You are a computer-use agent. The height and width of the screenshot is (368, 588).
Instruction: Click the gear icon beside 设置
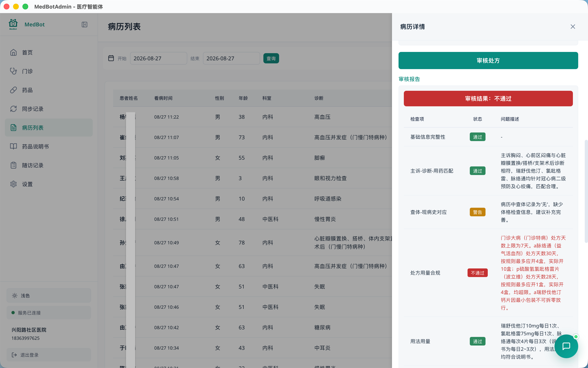pos(13,184)
